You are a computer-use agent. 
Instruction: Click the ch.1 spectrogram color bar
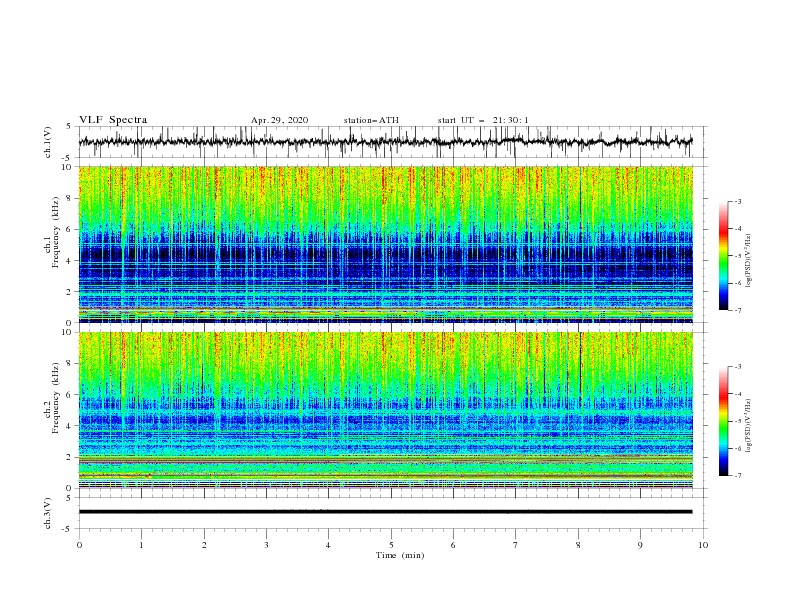tap(723, 256)
